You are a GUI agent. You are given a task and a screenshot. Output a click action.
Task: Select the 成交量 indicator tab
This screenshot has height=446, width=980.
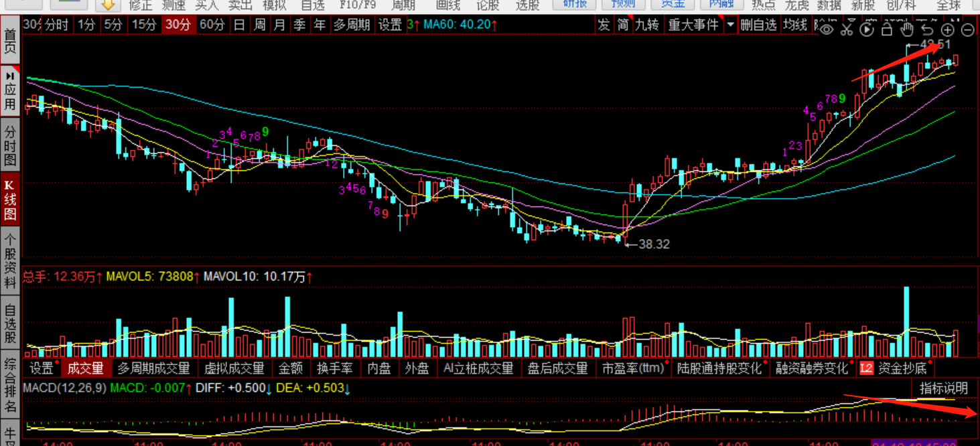pyautogui.click(x=86, y=368)
